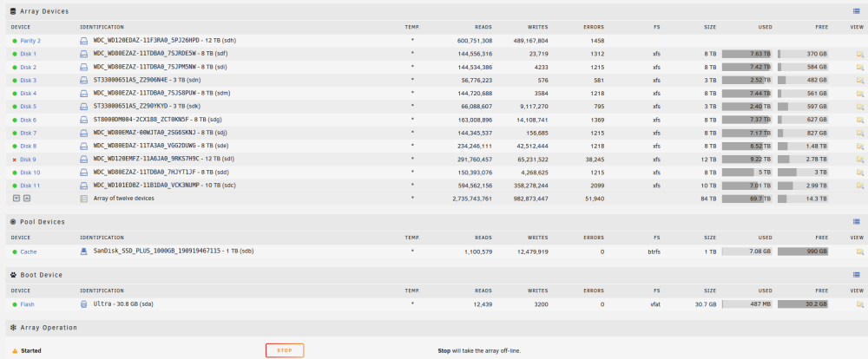Browse Disk 6 contents via View icon
Image resolution: width=868 pixels, height=359 pixels.
coord(859,120)
